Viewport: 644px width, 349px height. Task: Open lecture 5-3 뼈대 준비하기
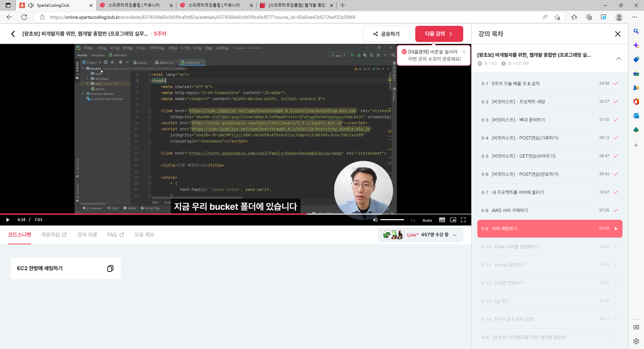point(550,120)
